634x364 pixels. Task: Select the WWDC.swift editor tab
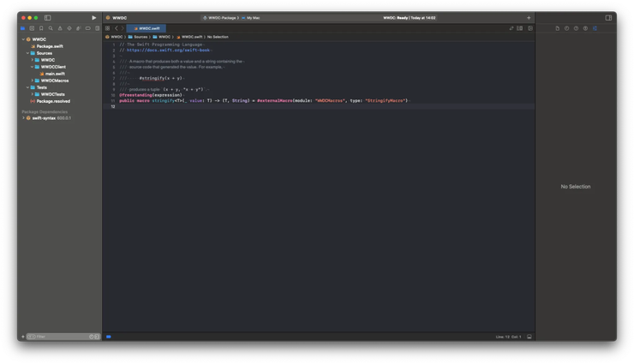pos(147,28)
